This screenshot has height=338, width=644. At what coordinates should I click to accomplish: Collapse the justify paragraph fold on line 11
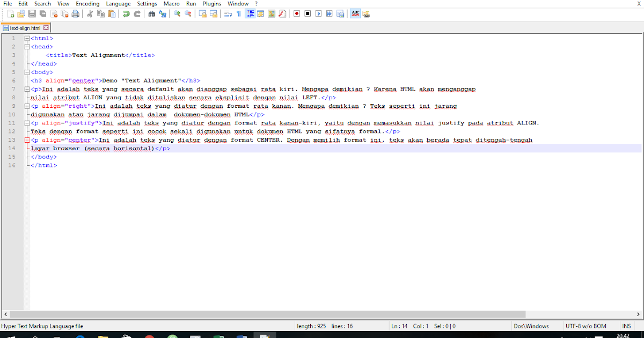point(27,123)
